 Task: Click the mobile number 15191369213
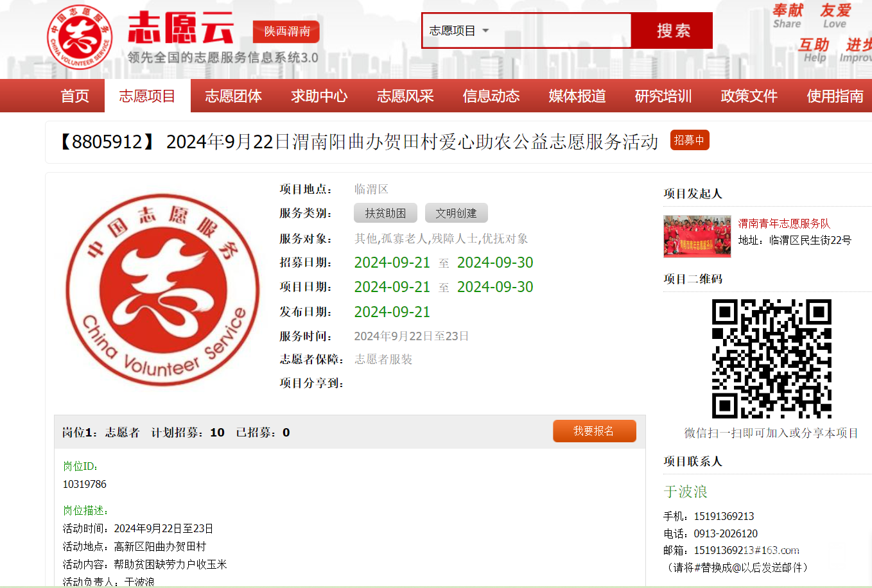(x=724, y=516)
